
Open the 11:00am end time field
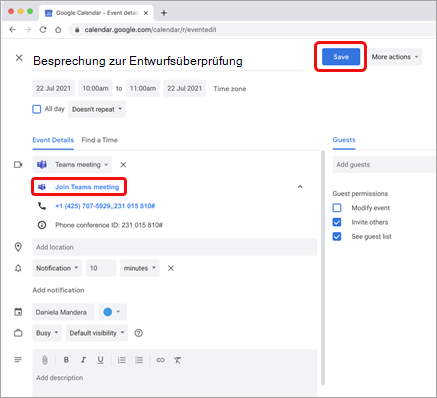point(143,88)
